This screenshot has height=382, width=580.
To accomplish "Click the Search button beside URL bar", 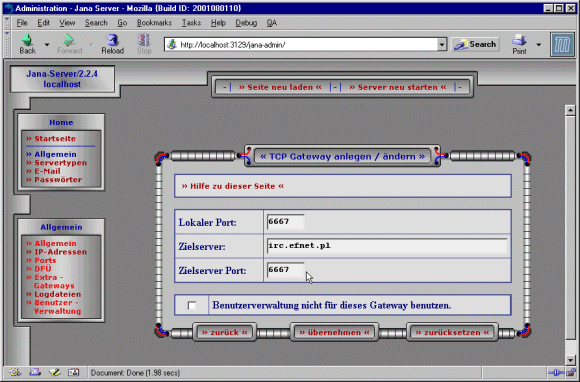I will tap(475, 44).
